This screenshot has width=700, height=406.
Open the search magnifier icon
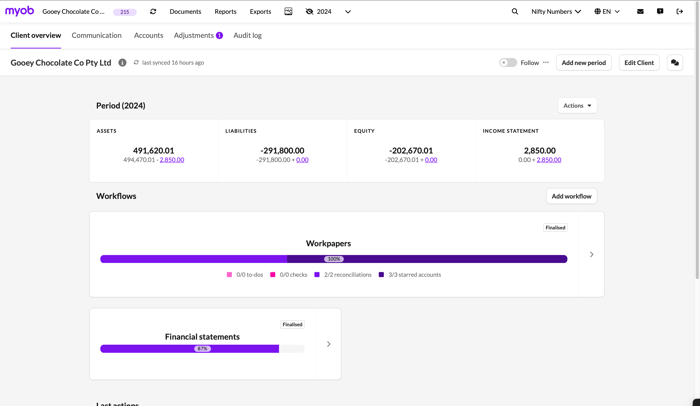(x=515, y=12)
